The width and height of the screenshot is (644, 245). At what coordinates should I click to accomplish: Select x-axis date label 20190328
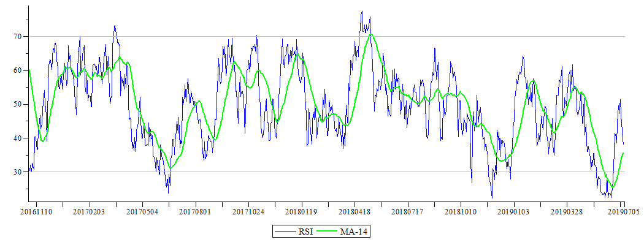pyautogui.click(x=567, y=212)
